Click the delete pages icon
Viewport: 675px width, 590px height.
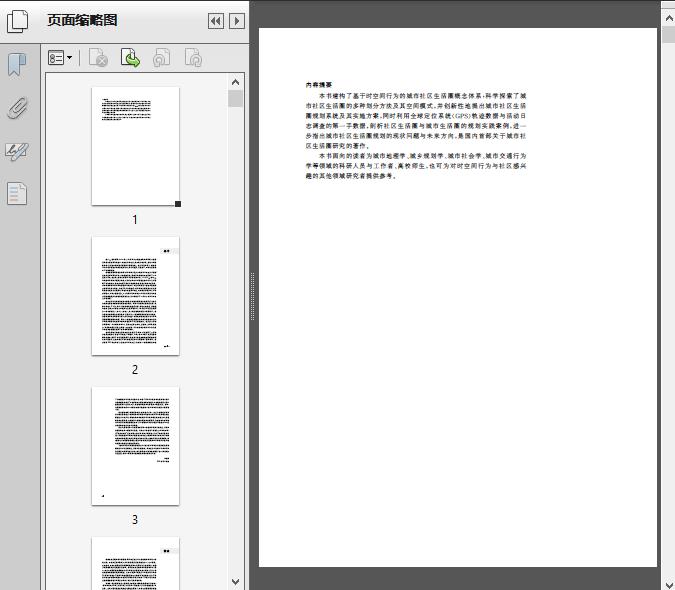coord(98,58)
